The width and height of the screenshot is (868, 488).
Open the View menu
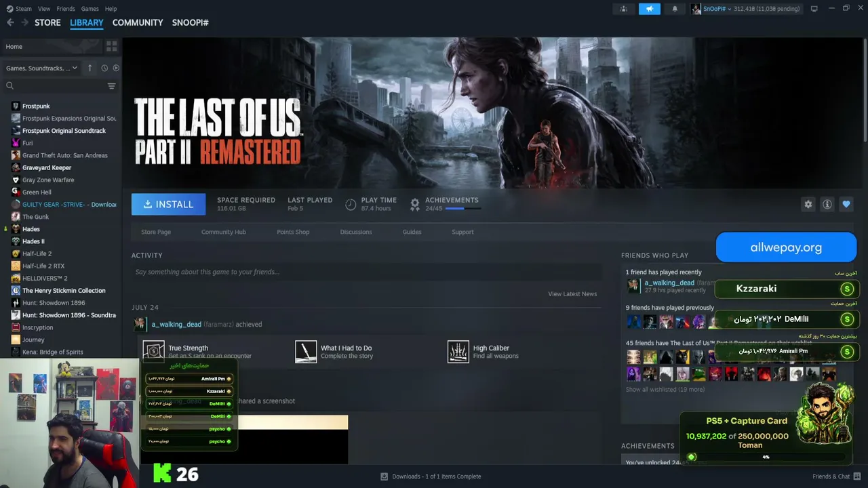coord(44,9)
